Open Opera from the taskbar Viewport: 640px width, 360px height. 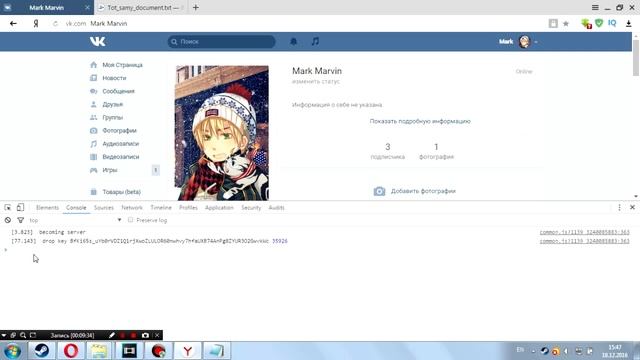pos(71,351)
